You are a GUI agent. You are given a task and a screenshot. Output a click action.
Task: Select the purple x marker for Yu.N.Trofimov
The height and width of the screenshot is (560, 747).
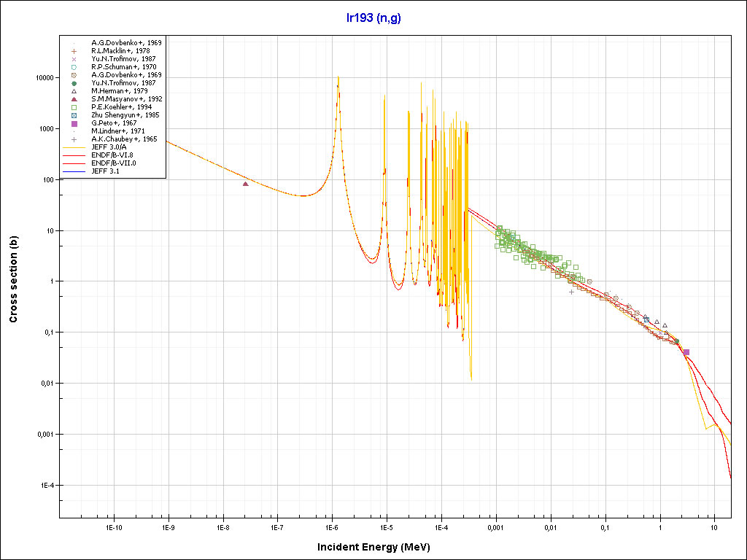74,59
